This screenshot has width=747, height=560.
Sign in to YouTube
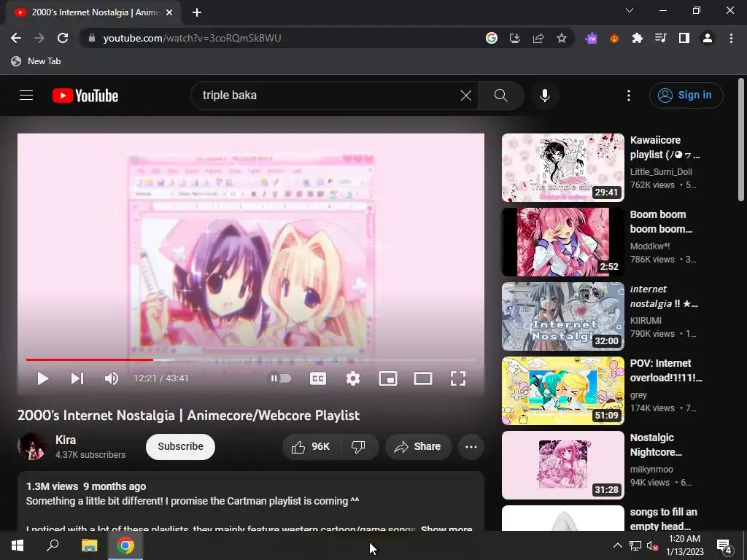click(686, 96)
